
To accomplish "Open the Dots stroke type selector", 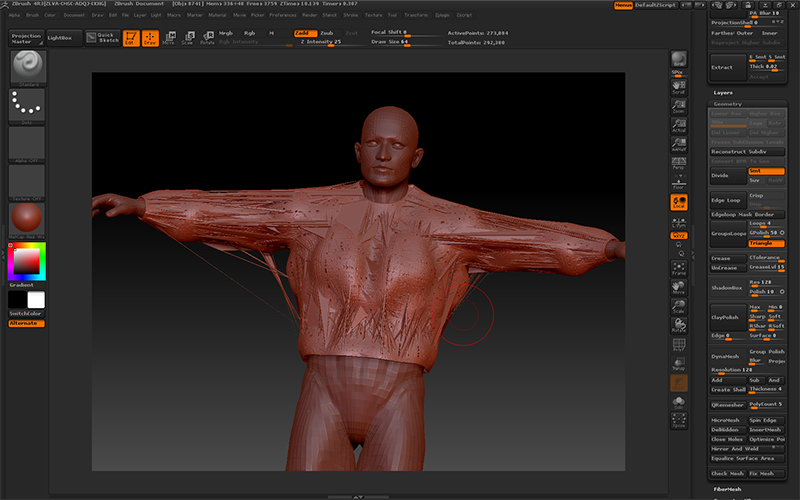I will (28, 106).
